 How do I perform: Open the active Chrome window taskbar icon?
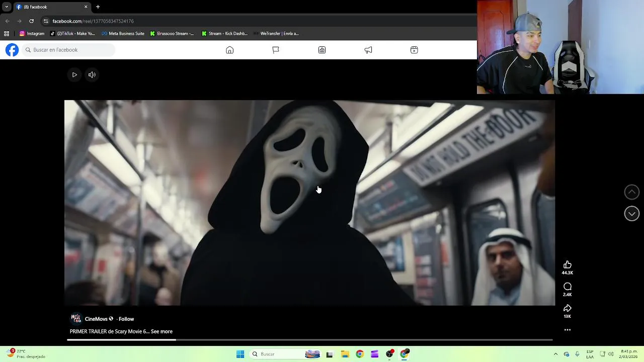click(x=405, y=354)
